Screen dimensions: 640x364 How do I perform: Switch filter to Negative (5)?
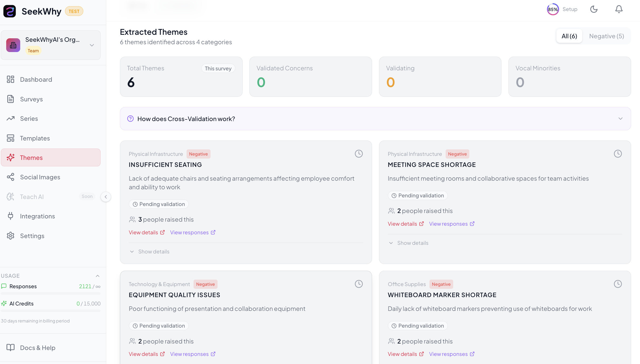pyautogui.click(x=606, y=36)
